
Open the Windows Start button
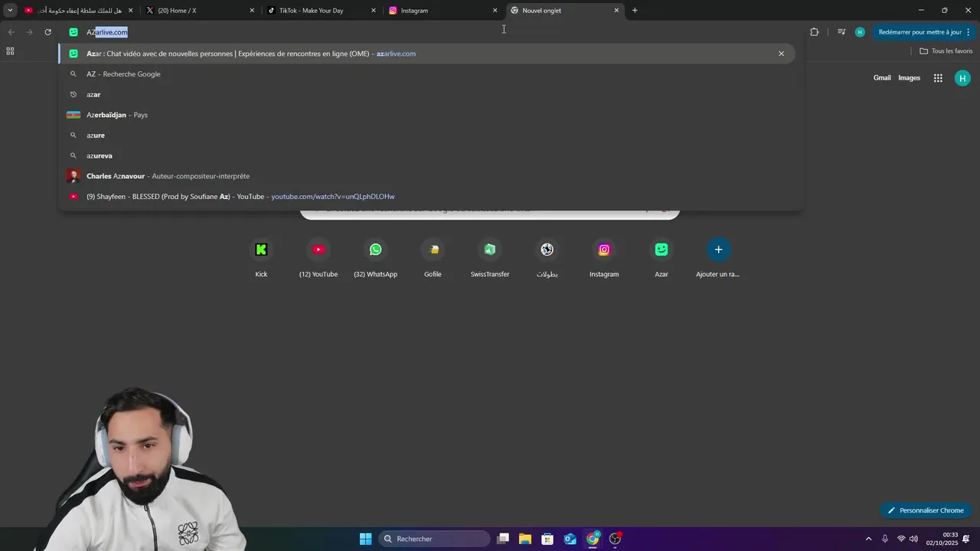[x=366, y=539]
